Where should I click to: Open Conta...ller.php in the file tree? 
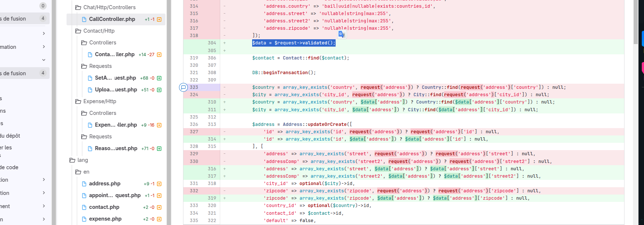tap(115, 54)
